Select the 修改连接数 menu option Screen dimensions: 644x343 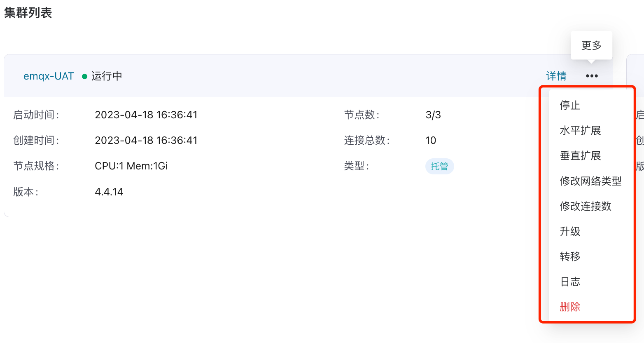tap(586, 206)
